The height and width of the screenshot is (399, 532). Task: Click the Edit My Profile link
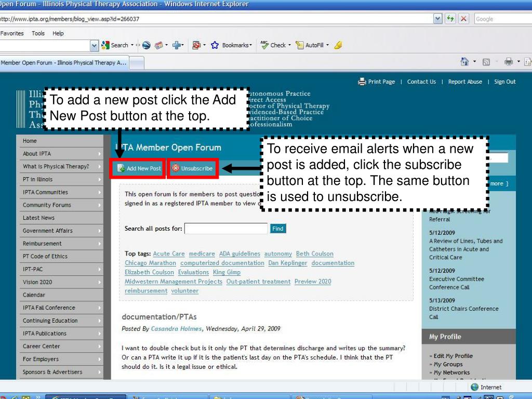pyautogui.click(x=453, y=356)
